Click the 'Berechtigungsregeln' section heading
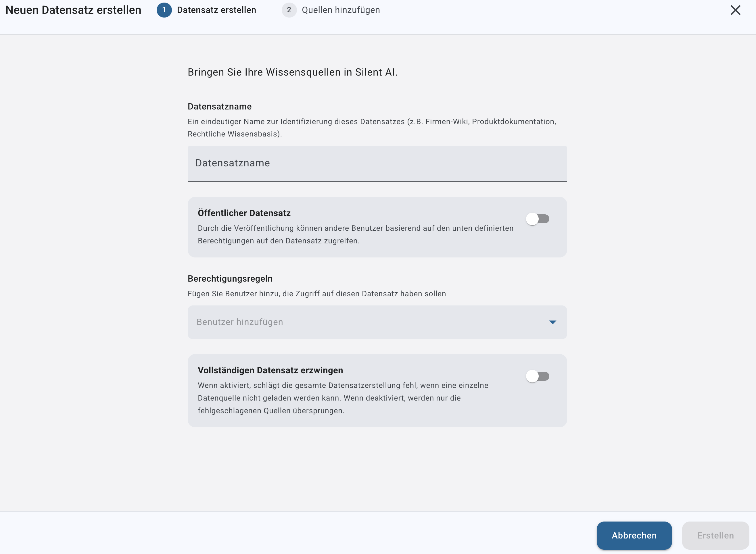 pyautogui.click(x=230, y=279)
